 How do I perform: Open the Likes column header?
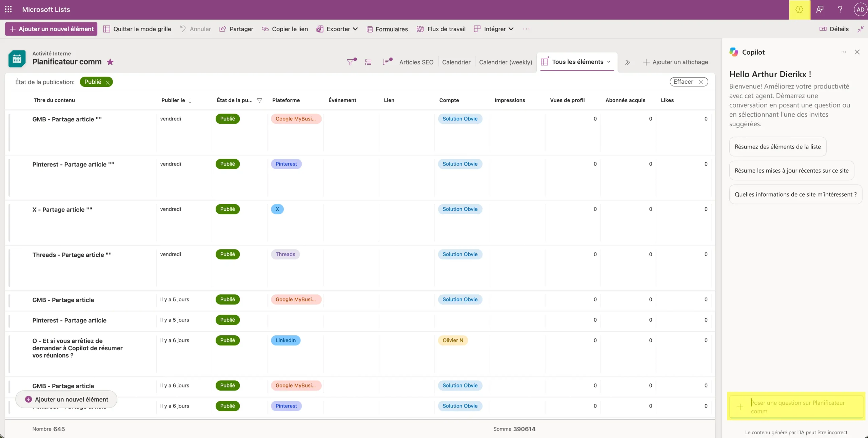coord(667,100)
